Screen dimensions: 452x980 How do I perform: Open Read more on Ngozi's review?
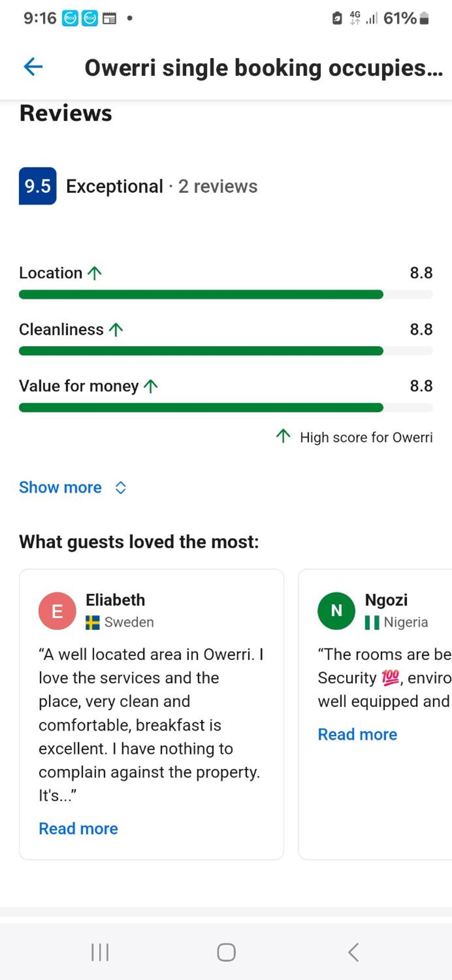tap(357, 735)
